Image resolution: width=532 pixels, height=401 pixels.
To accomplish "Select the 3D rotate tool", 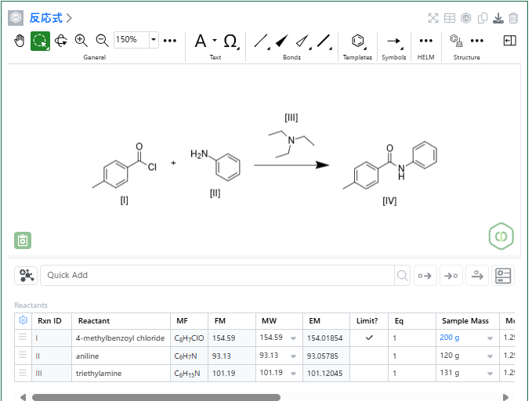I will 60,40.
